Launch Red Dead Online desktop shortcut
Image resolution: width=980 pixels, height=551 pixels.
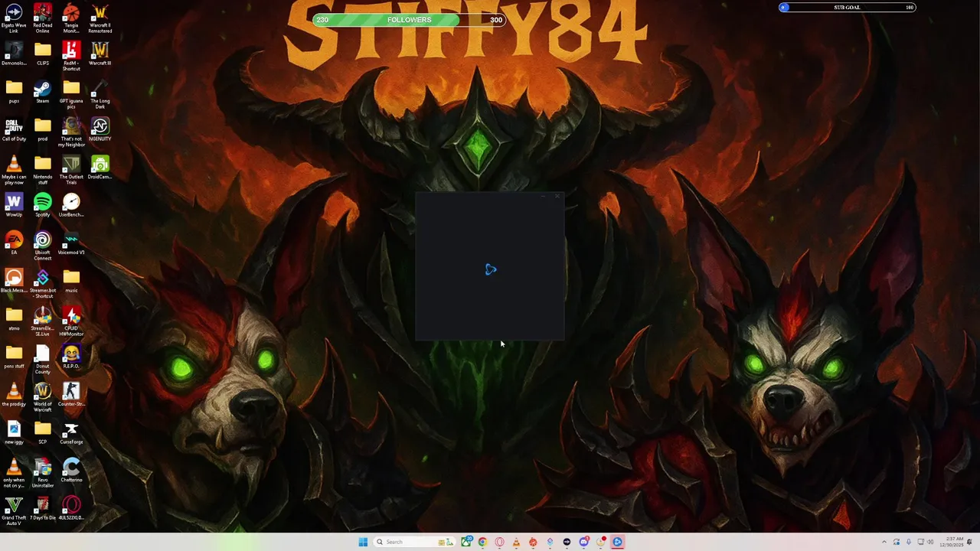coord(43,18)
